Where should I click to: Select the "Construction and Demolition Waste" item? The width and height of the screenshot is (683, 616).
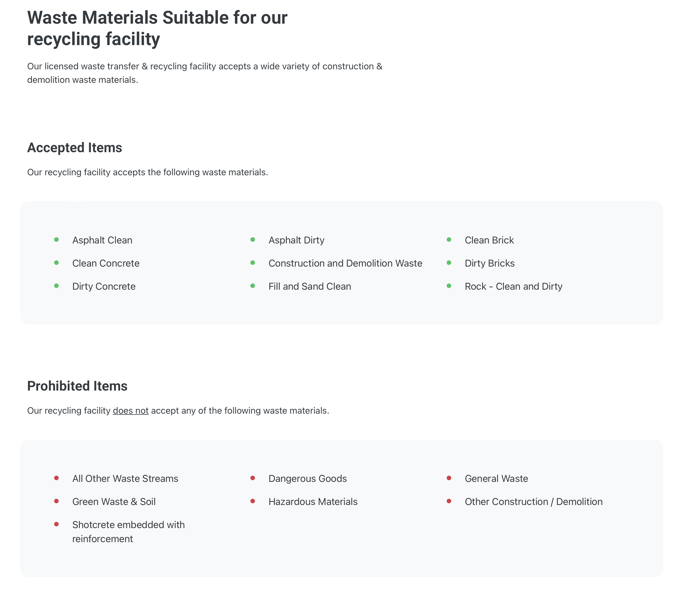click(x=345, y=263)
